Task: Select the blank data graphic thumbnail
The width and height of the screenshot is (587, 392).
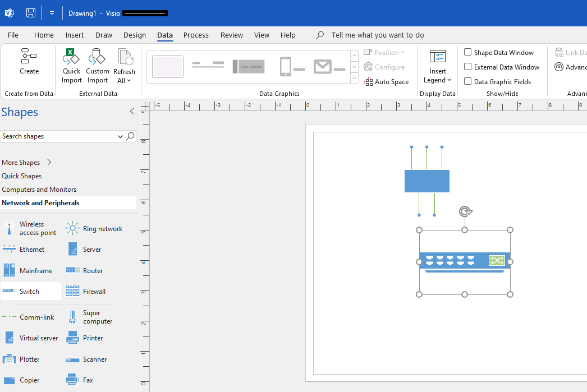Action: point(168,67)
